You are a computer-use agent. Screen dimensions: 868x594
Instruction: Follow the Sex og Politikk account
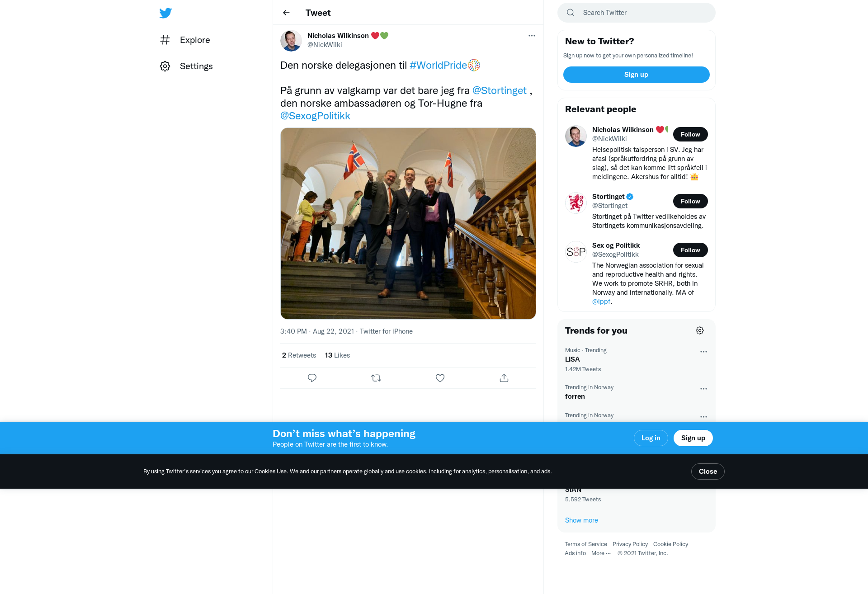690,250
